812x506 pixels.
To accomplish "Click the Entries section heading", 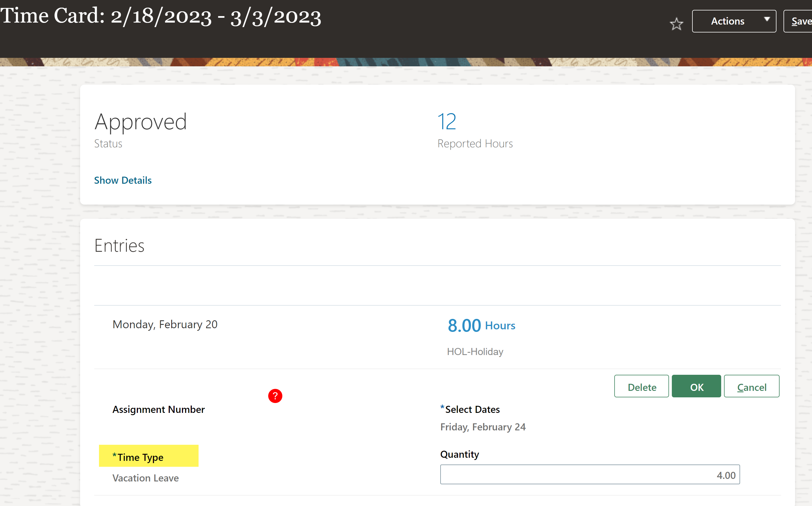I will [x=119, y=245].
